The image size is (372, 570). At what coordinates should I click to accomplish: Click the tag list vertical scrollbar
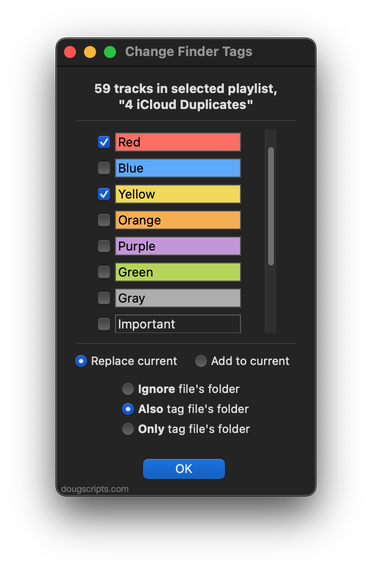(271, 231)
